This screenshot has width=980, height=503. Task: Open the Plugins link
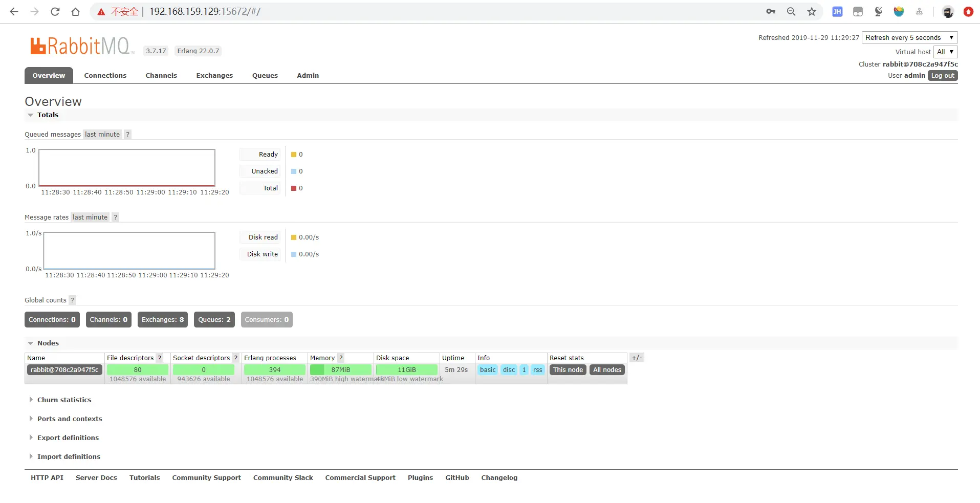pyautogui.click(x=421, y=478)
